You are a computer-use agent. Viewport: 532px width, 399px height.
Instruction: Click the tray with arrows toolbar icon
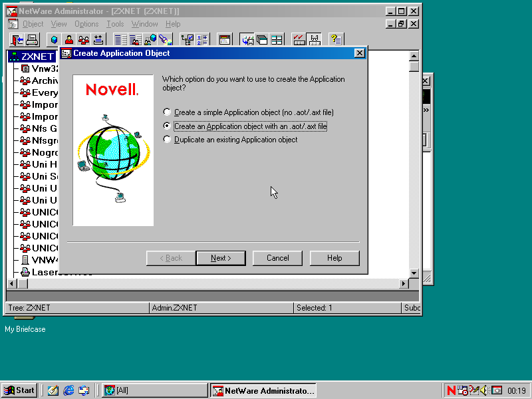click(x=98, y=40)
